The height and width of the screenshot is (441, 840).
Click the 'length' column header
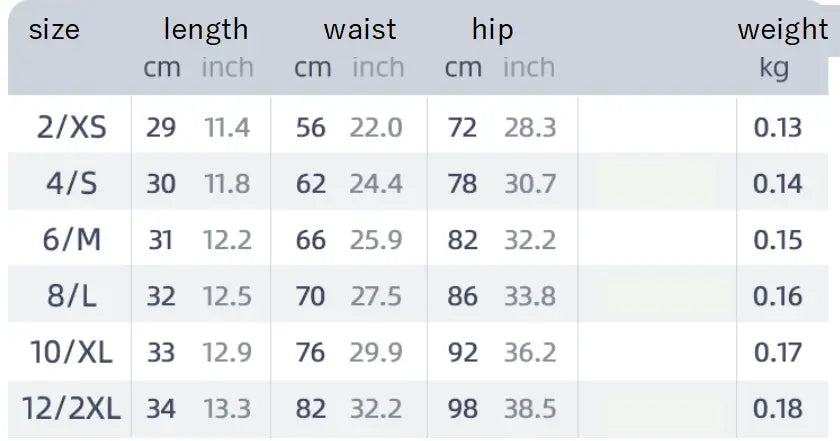coord(205,30)
